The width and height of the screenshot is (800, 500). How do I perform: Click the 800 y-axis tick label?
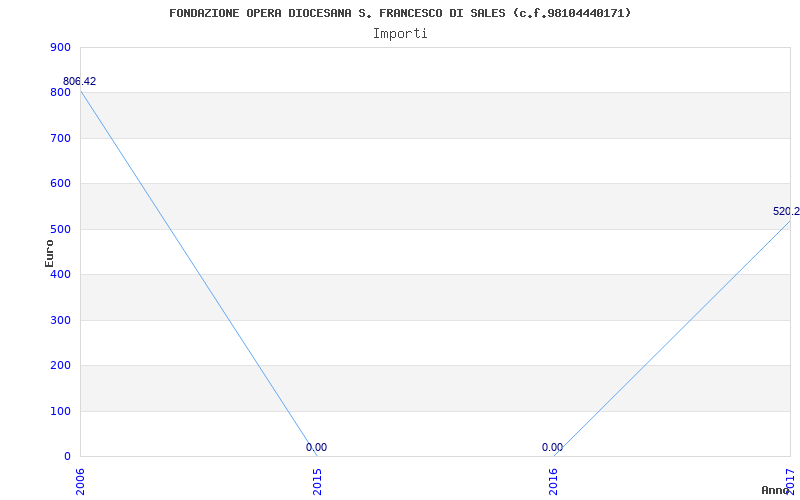(x=60, y=93)
